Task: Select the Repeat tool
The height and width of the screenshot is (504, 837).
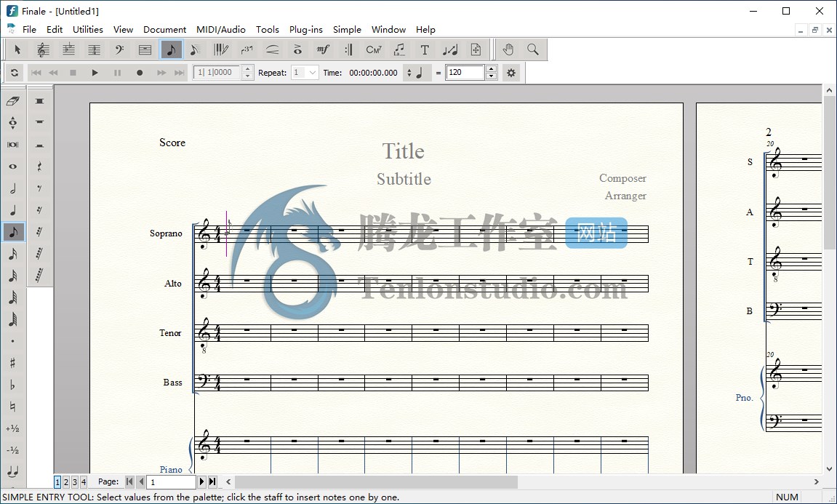Action: [x=348, y=49]
